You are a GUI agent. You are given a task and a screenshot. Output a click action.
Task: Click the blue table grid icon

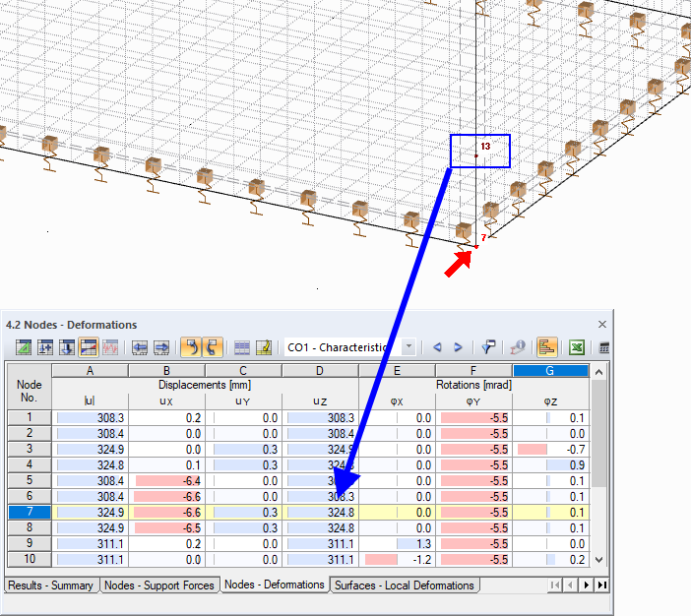tap(242, 347)
